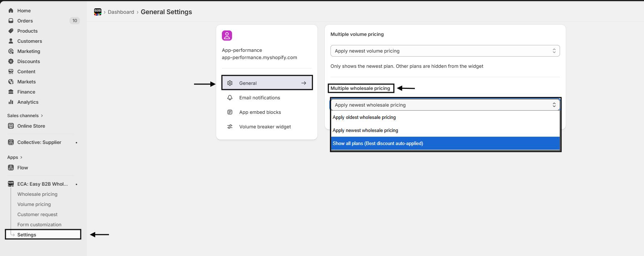This screenshot has height=256, width=644.
Task: Expand the Apps section chevron
Action: 21,157
